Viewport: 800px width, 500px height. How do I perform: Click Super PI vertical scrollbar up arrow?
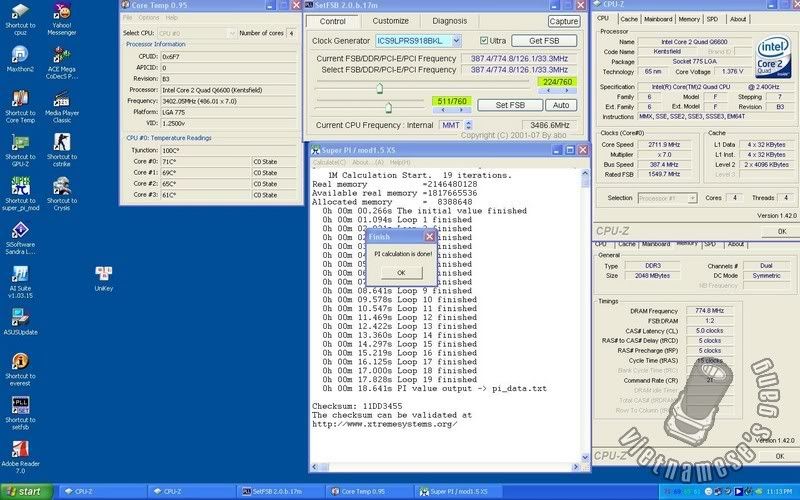pos(585,173)
